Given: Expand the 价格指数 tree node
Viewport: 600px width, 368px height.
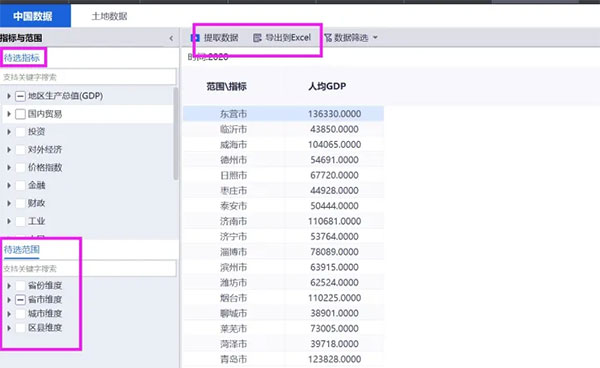Looking at the screenshot, I should [x=9, y=168].
